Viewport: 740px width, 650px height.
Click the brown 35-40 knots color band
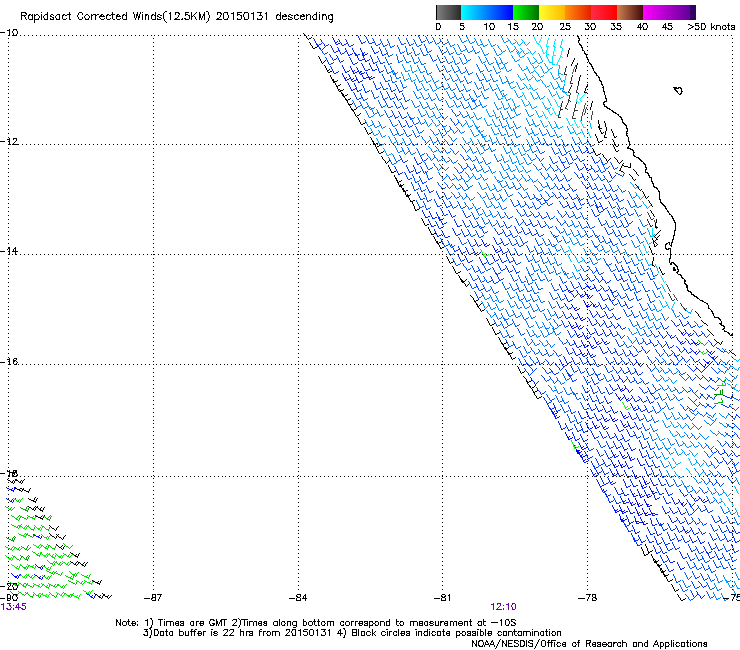(630, 12)
